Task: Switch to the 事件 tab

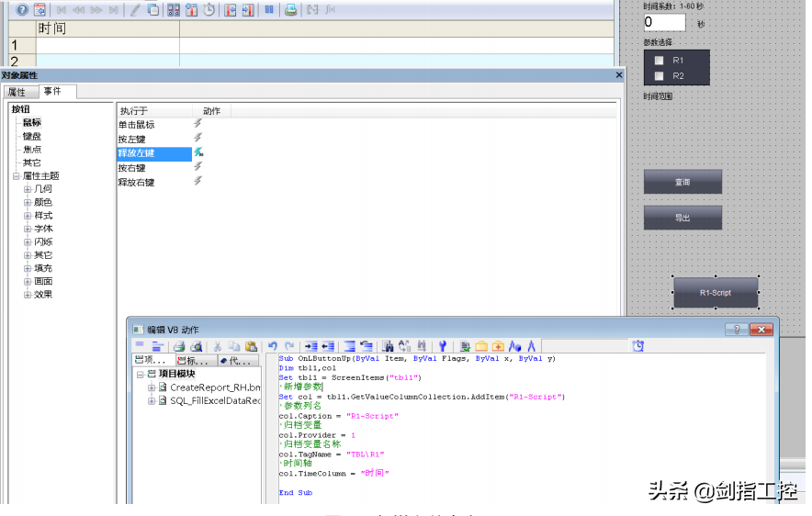Action: (51, 92)
